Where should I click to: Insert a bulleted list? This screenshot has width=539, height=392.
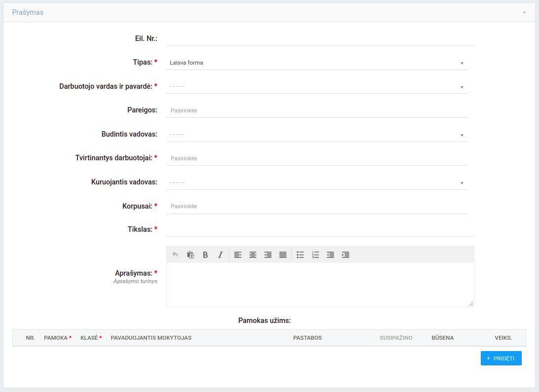click(x=300, y=255)
